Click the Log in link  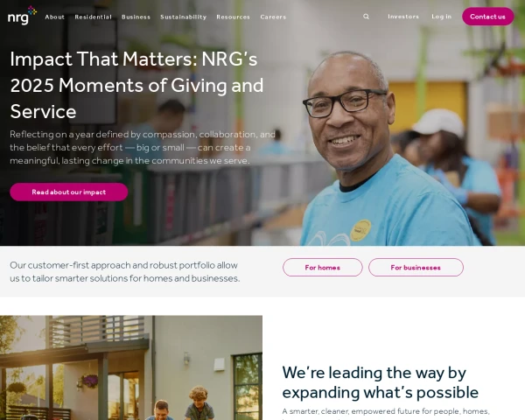441,17
